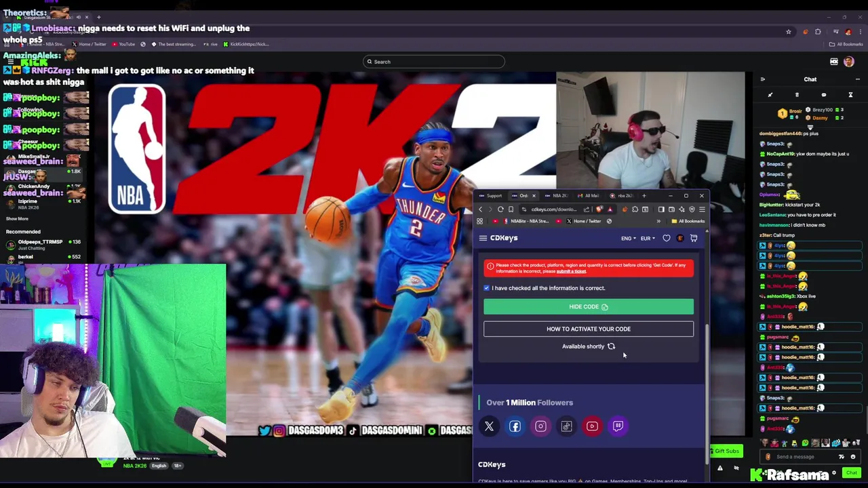Click the Gift Subs button
Image resolution: width=868 pixels, height=488 pixels.
pos(726,451)
